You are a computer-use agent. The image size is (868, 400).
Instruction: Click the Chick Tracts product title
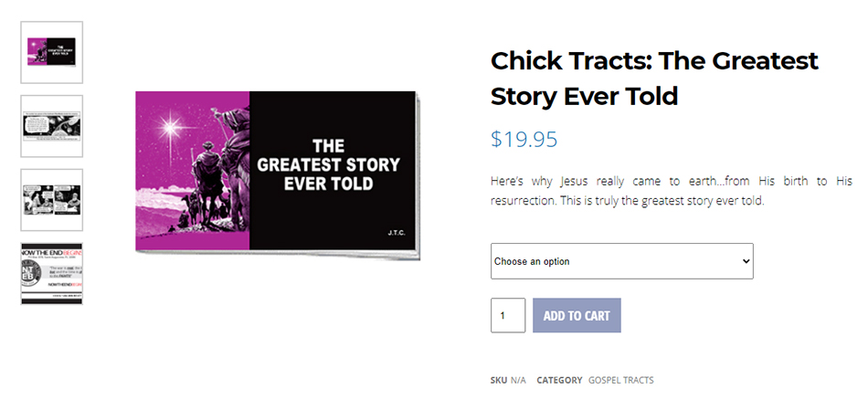(x=654, y=78)
